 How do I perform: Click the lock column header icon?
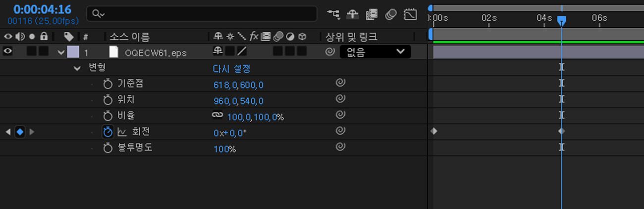pyautogui.click(x=44, y=36)
